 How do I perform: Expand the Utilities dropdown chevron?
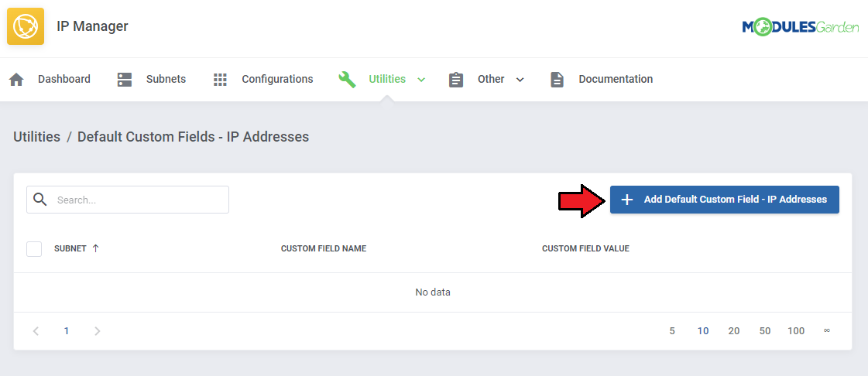[x=421, y=80]
